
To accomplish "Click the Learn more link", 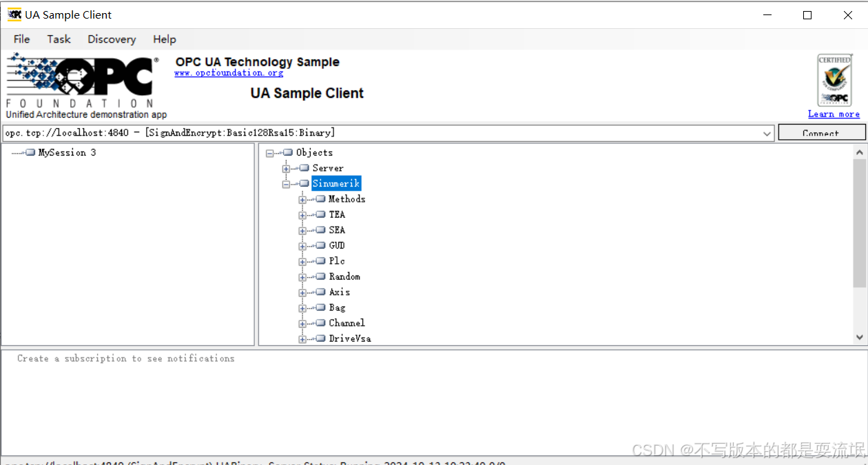I will coord(834,114).
